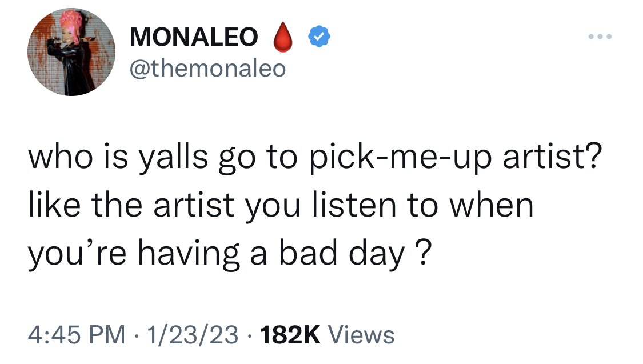643x364 pixels.
Task: Select the tweet's first line about pick-me-up artist
Action: click(x=315, y=158)
